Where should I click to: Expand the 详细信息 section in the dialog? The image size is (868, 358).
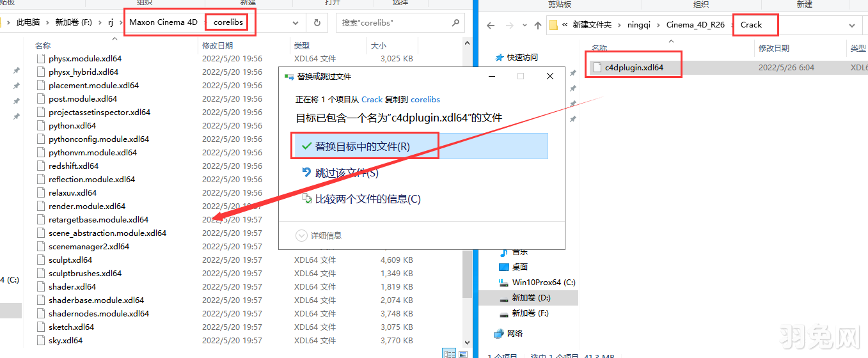point(302,235)
